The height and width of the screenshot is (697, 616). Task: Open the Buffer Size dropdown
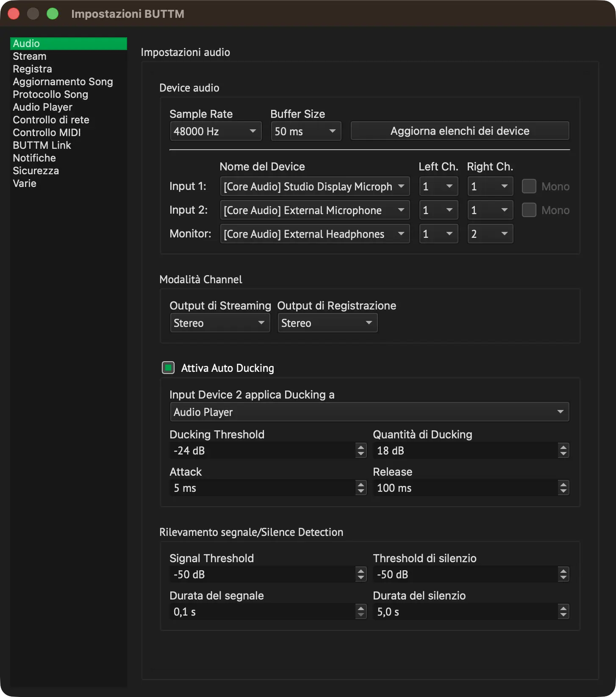(306, 131)
